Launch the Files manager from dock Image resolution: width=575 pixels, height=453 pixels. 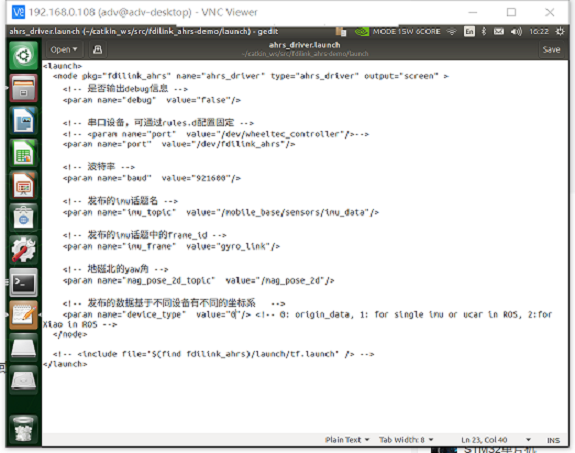[x=23, y=88]
